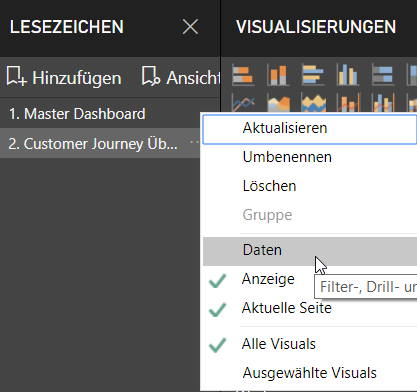Click the Ansicht button label
The image size is (417, 392).
(193, 78)
